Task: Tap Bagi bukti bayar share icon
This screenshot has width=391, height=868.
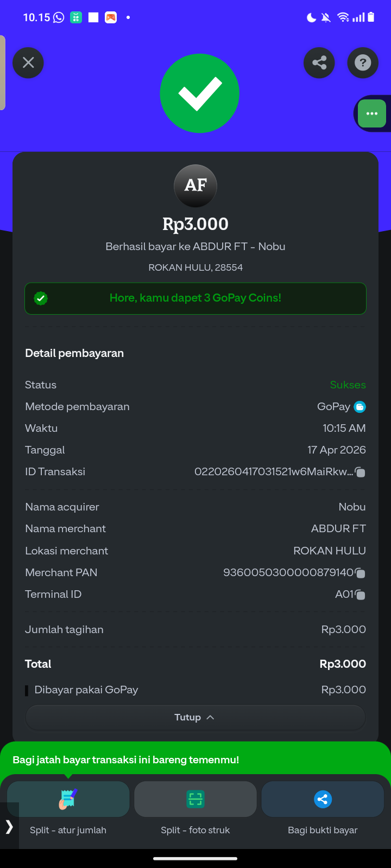Action: click(323, 799)
